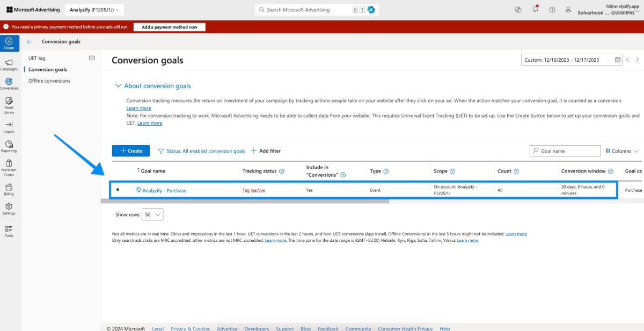Screen dimensions: 644x331
Task: Open the Columns dropdown
Action: pos(622,151)
